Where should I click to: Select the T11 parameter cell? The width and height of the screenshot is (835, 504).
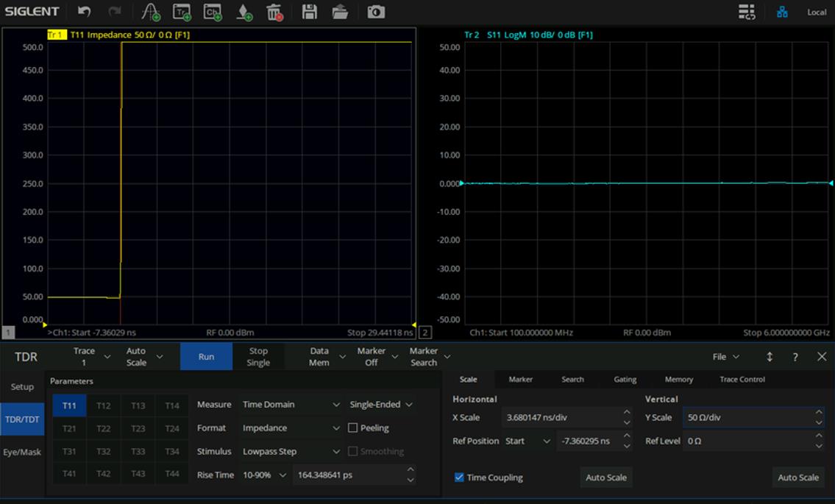click(69, 405)
